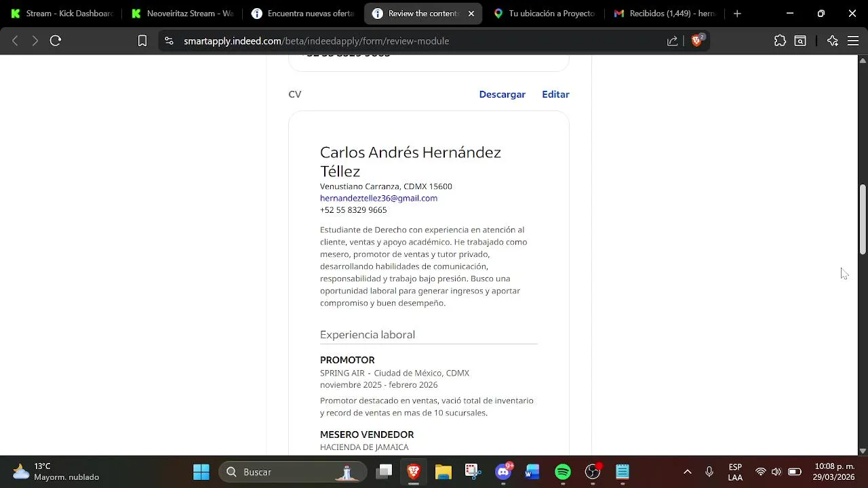The image size is (868, 488).
Task: Switch to the Encuentra nuevas ofertas tab
Action: point(303,14)
